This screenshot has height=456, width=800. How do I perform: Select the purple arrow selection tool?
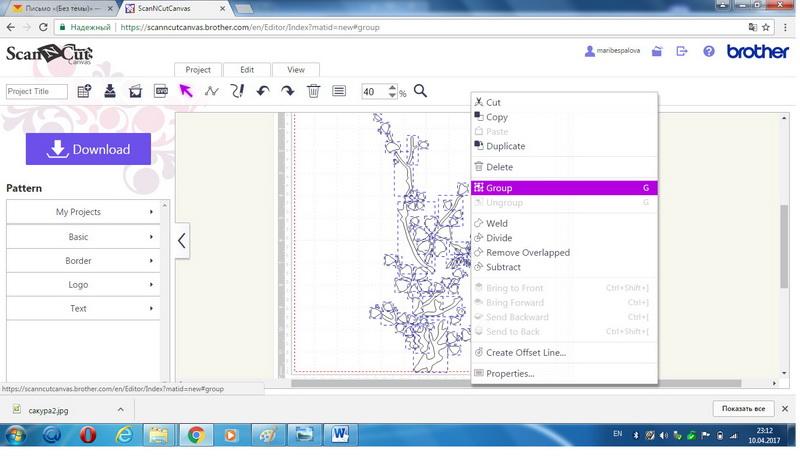click(x=186, y=91)
